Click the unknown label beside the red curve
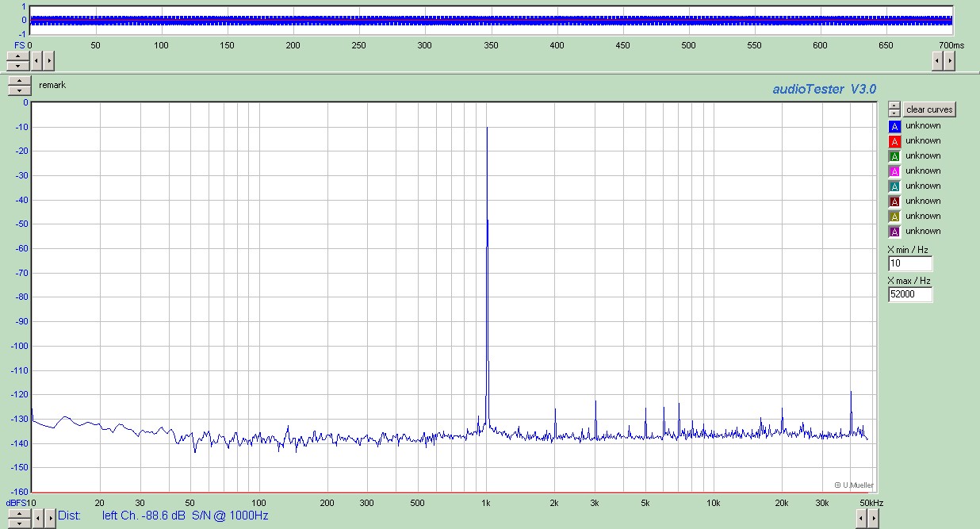This screenshot has width=980, height=529. pos(923,141)
